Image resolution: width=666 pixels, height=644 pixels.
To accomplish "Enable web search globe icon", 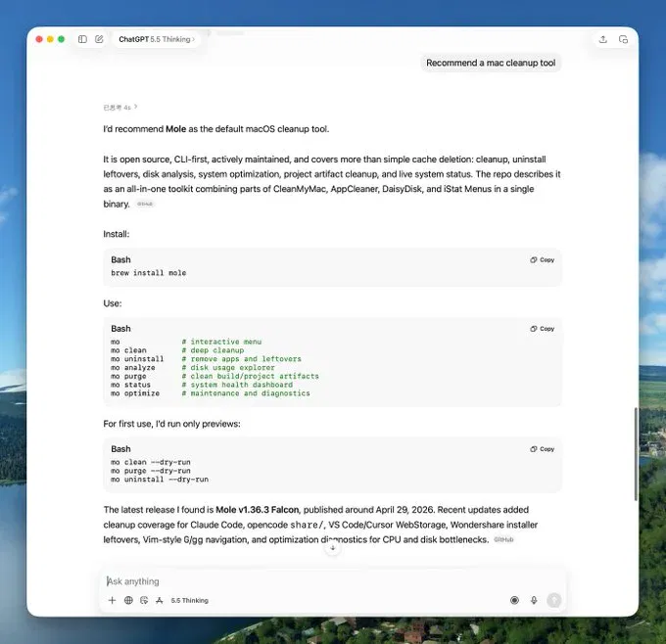I will coord(128,600).
